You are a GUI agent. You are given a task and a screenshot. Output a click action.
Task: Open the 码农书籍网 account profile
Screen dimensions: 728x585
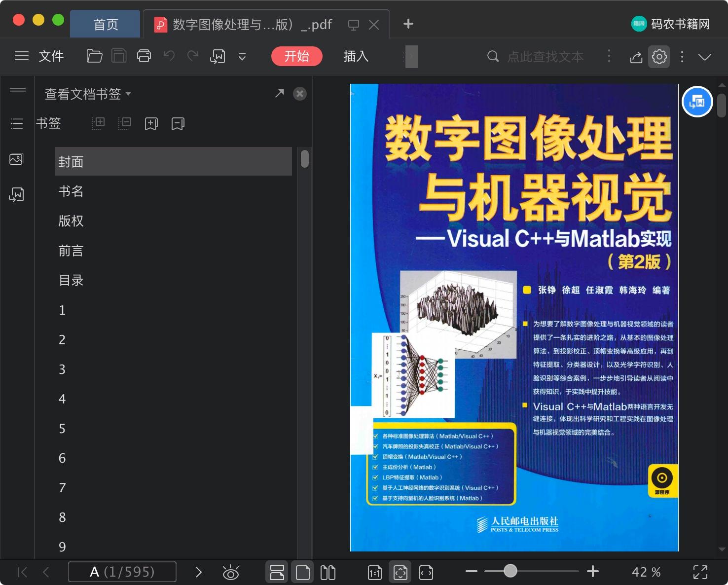coord(671,24)
